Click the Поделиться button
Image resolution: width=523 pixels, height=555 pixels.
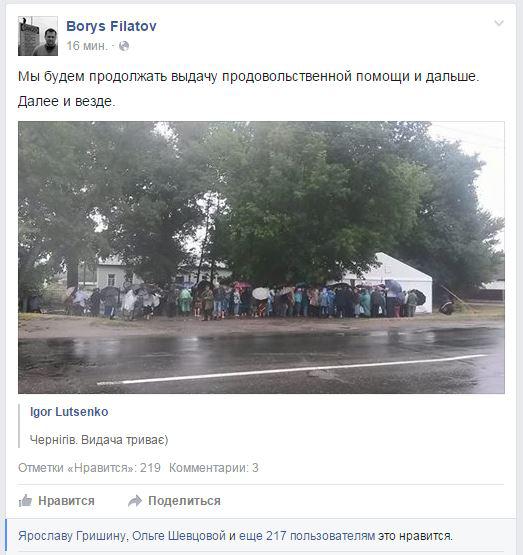(x=174, y=501)
